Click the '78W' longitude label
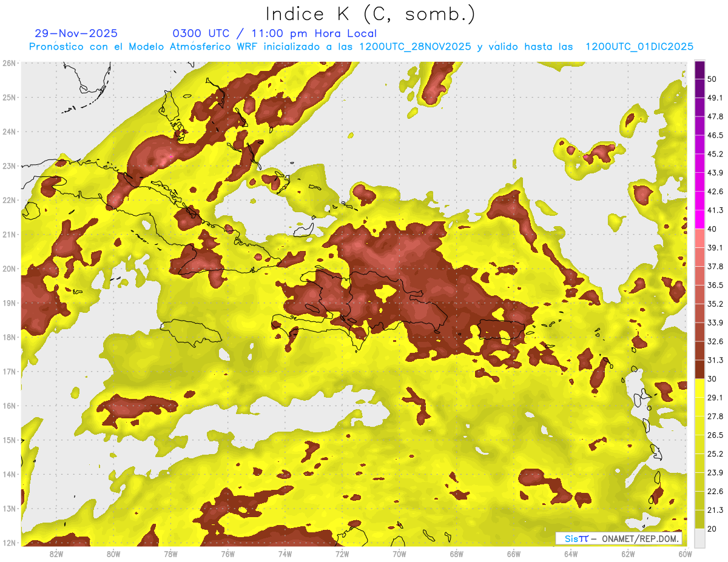728x562 pixels. pyautogui.click(x=170, y=554)
